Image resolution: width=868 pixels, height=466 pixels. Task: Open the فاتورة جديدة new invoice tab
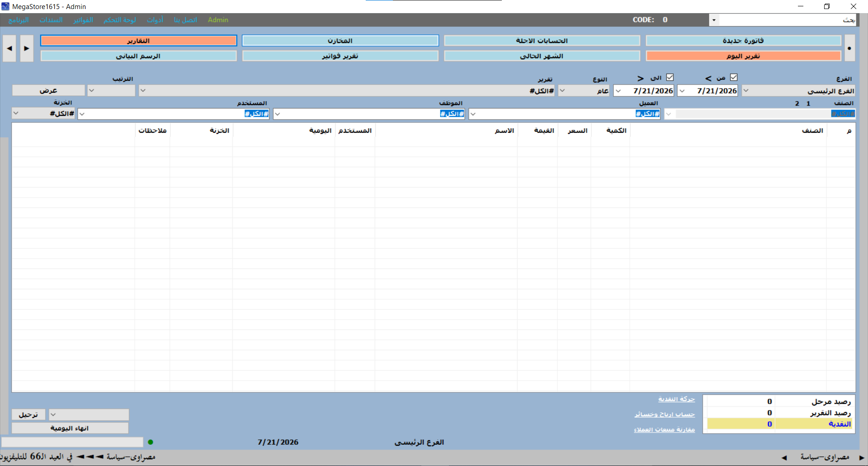(743, 41)
